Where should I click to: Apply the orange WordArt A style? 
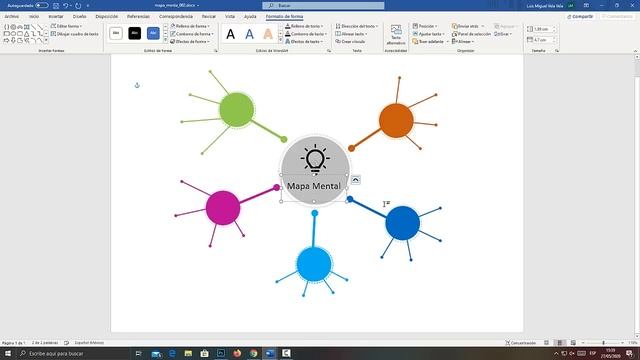268,34
